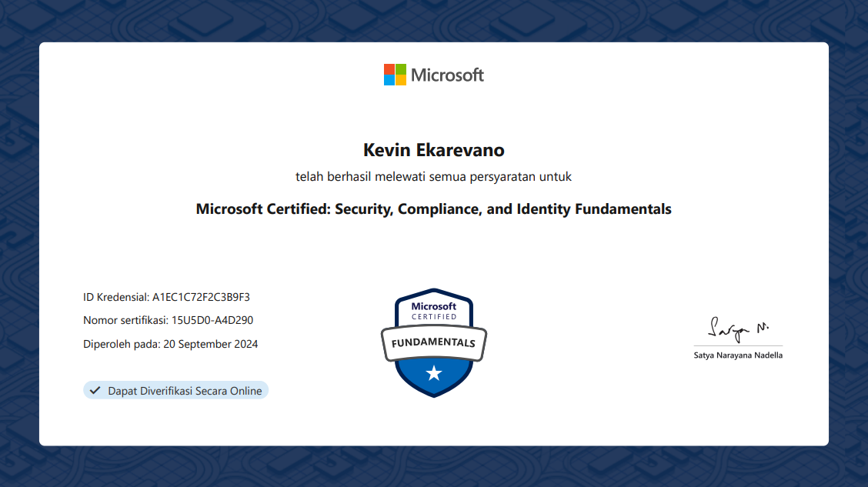868x487 pixels.
Task: Click the 'telah berhasil melewati semua persyaratan' line
Action: [x=434, y=177]
